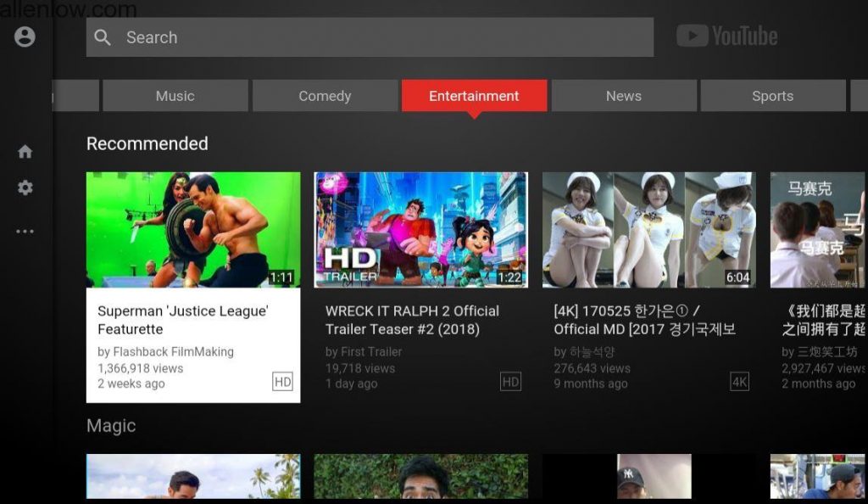This screenshot has height=504, width=868.
Task: Open Settings gear in sidebar
Action: [x=25, y=188]
